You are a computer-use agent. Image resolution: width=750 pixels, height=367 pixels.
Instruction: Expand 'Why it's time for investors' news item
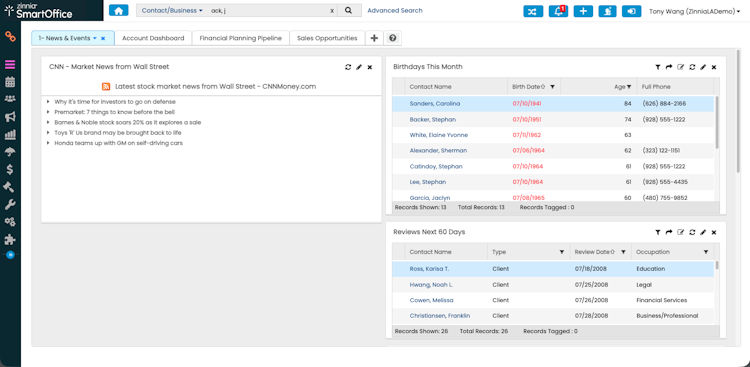48,102
